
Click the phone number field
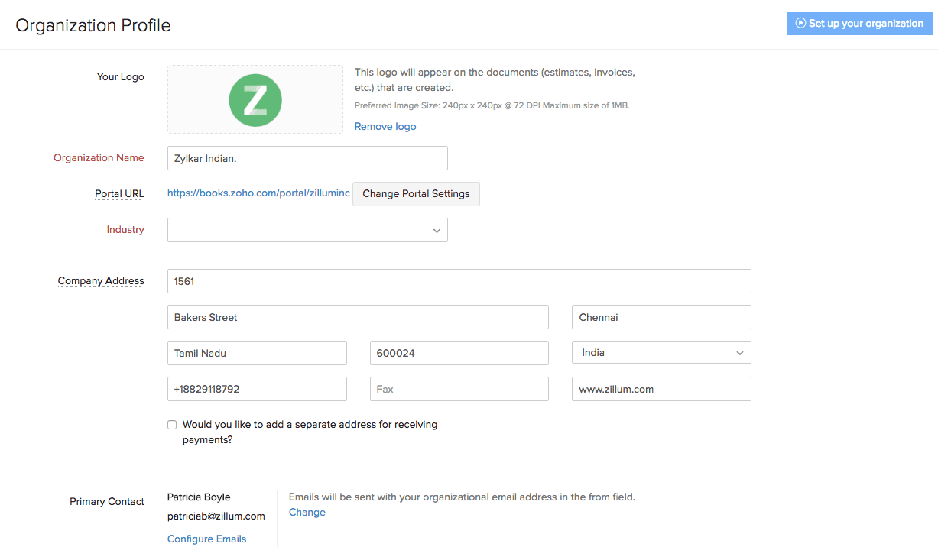pyautogui.click(x=257, y=389)
